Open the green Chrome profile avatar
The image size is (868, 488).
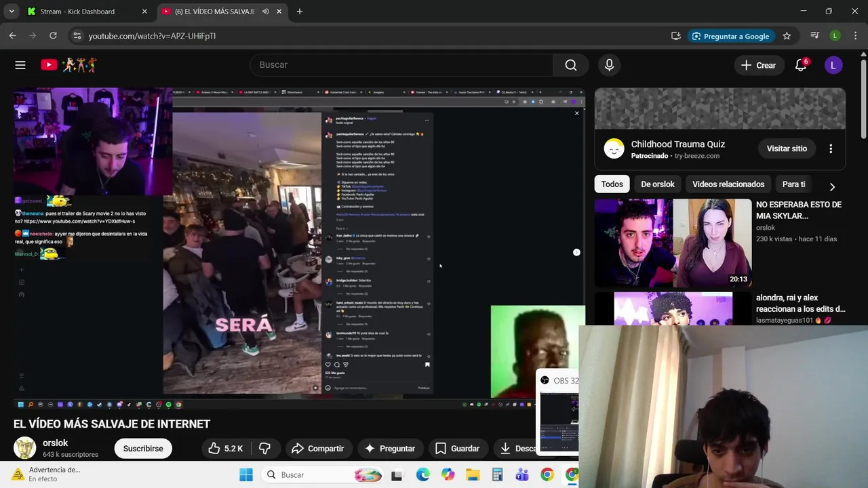click(x=835, y=36)
